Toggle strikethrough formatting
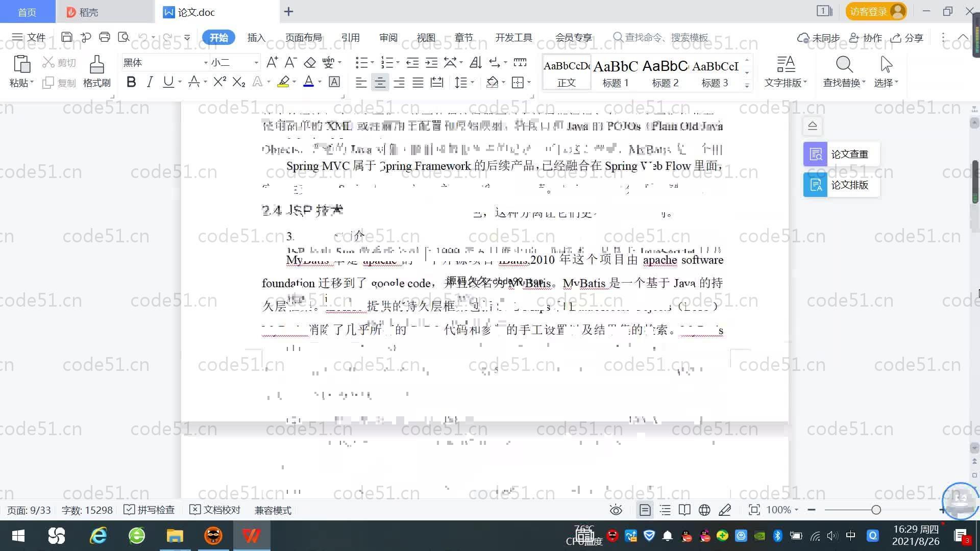The width and height of the screenshot is (980, 551). tap(193, 82)
